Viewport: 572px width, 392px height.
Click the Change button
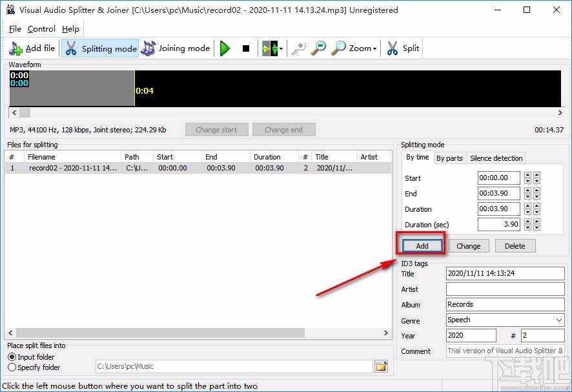point(469,246)
